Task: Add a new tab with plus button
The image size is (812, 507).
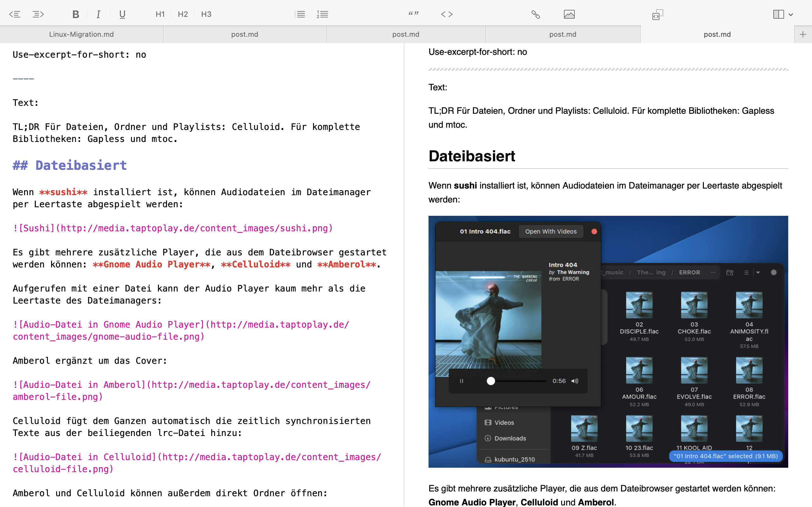Action: click(802, 34)
